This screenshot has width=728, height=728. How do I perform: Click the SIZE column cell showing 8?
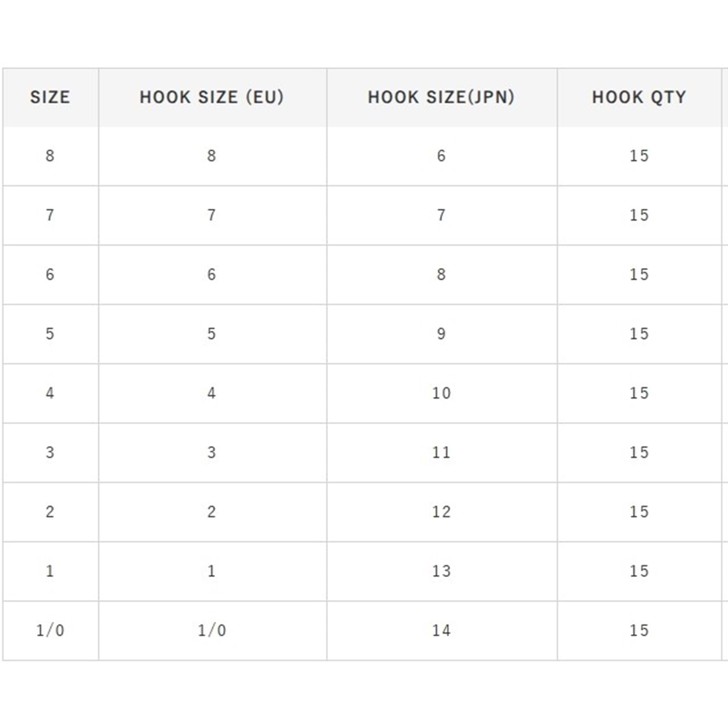tap(50, 156)
